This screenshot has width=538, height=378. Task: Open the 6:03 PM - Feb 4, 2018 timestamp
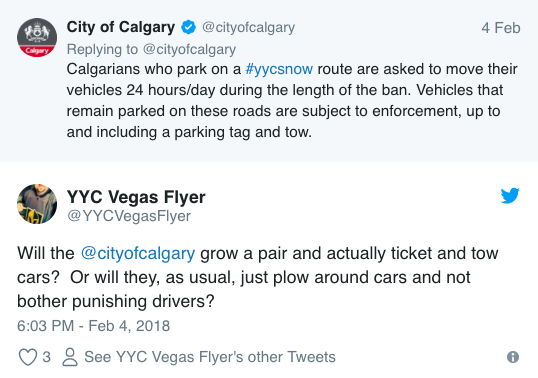point(93,326)
